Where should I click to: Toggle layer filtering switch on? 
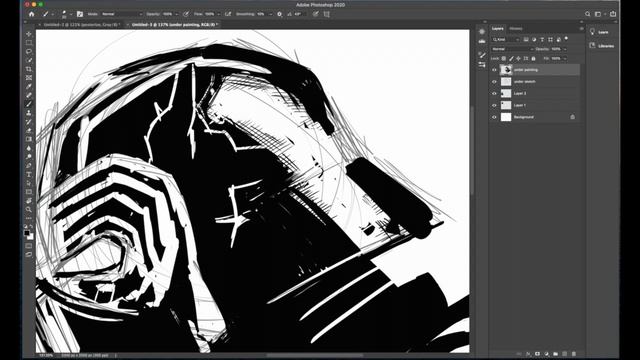(x=567, y=39)
